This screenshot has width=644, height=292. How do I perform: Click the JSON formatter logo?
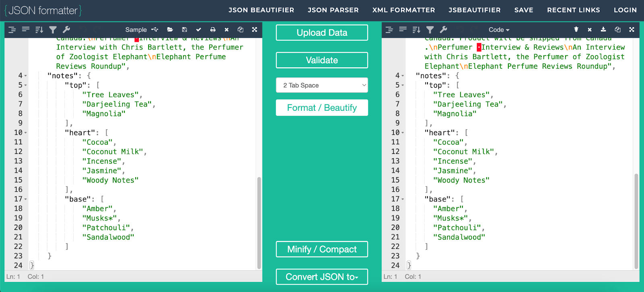(43, 10)
